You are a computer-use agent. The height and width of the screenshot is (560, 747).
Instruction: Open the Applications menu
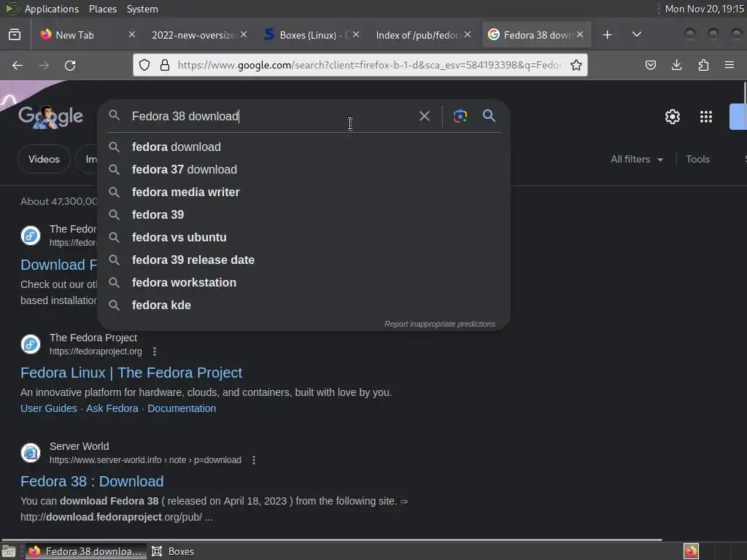pyautogui.click(x=52, y=9)
